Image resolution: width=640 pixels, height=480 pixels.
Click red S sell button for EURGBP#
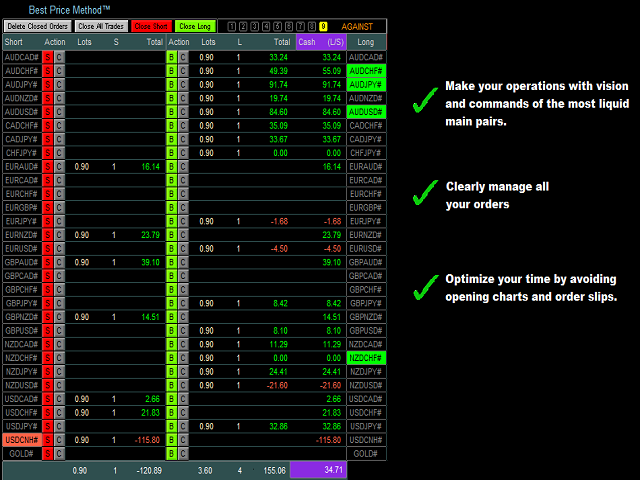point(48,208)
